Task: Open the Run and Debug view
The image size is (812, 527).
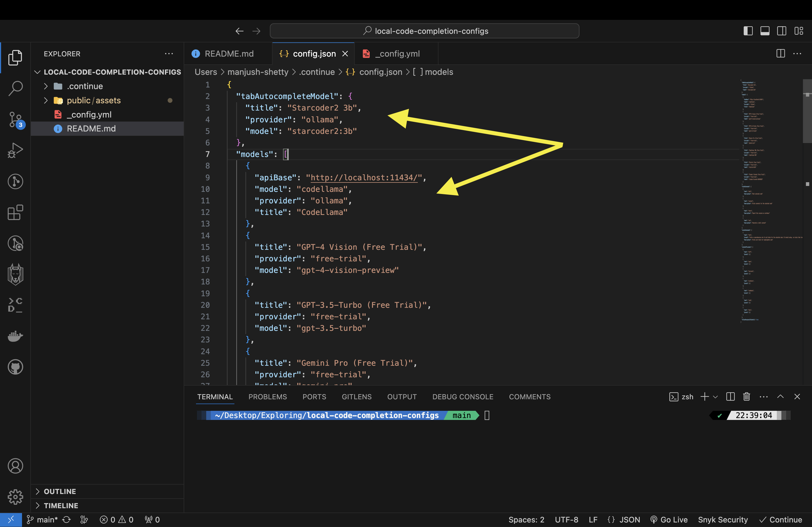Action: tap(15, 150)
